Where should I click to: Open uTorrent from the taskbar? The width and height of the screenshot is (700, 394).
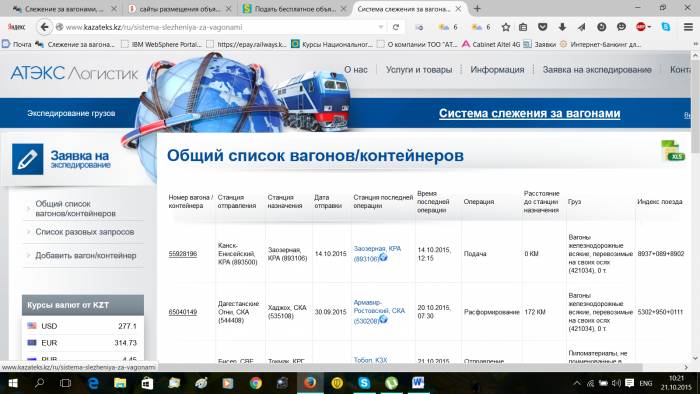click(x=391, y=383)
